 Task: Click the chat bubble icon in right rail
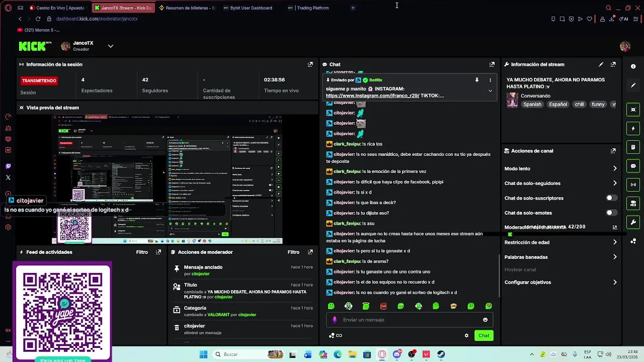coord(633,166)
